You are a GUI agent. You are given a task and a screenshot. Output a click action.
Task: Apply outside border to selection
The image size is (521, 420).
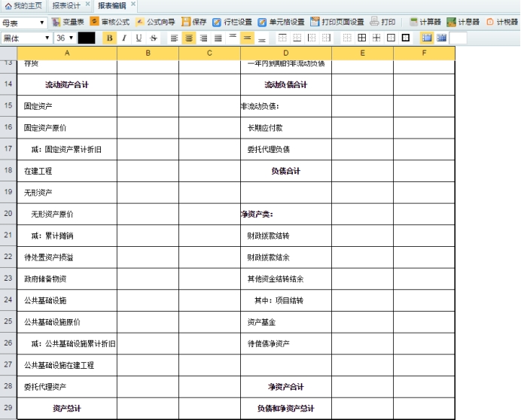[391, 38]
